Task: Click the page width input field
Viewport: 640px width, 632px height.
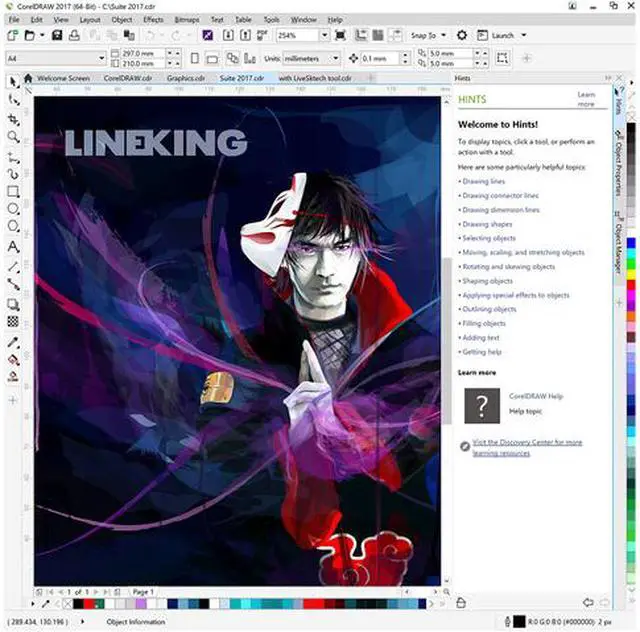Action: tap(138, 52)
